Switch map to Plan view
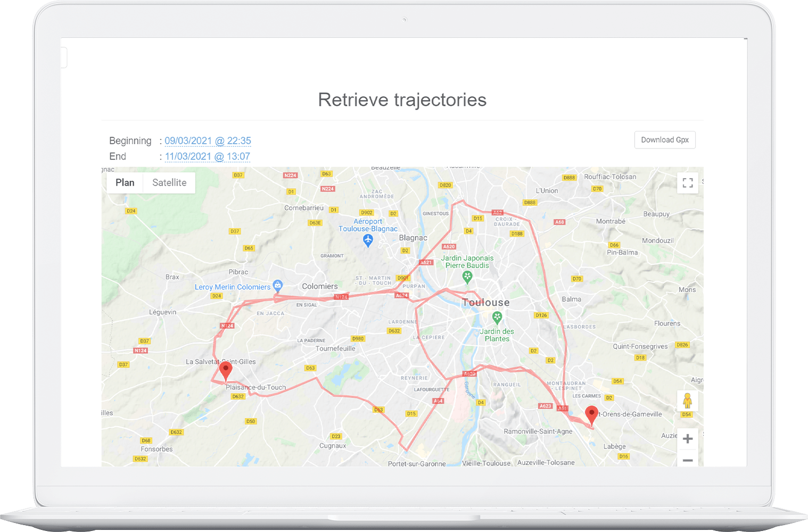Screen dimensions: 808x532 125,182
